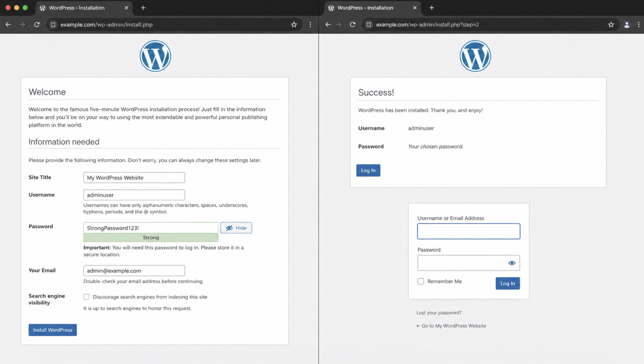Click right address bar URL with step=2
This screenshot has width=644, height=364.
tap(427, 24)
